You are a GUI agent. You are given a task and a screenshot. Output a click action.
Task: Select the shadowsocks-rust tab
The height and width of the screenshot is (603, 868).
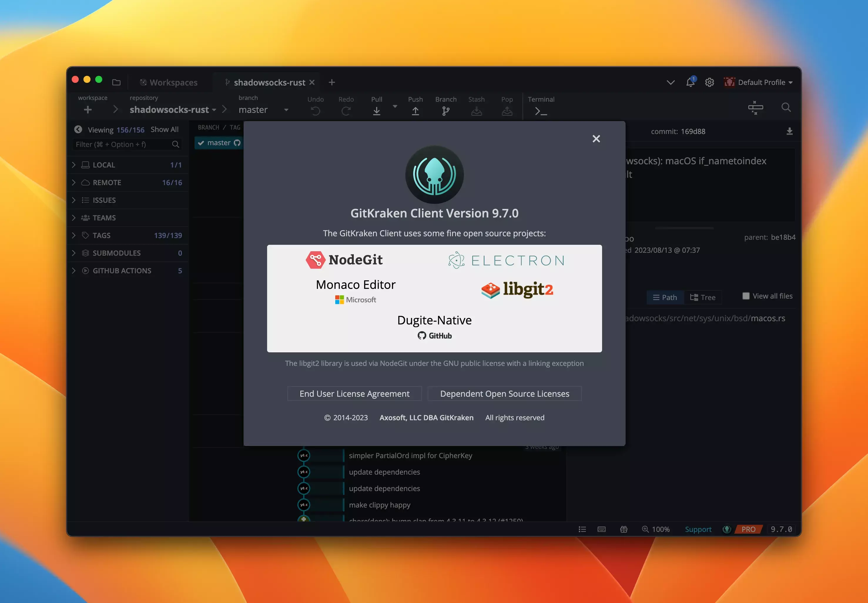[269, 82]
